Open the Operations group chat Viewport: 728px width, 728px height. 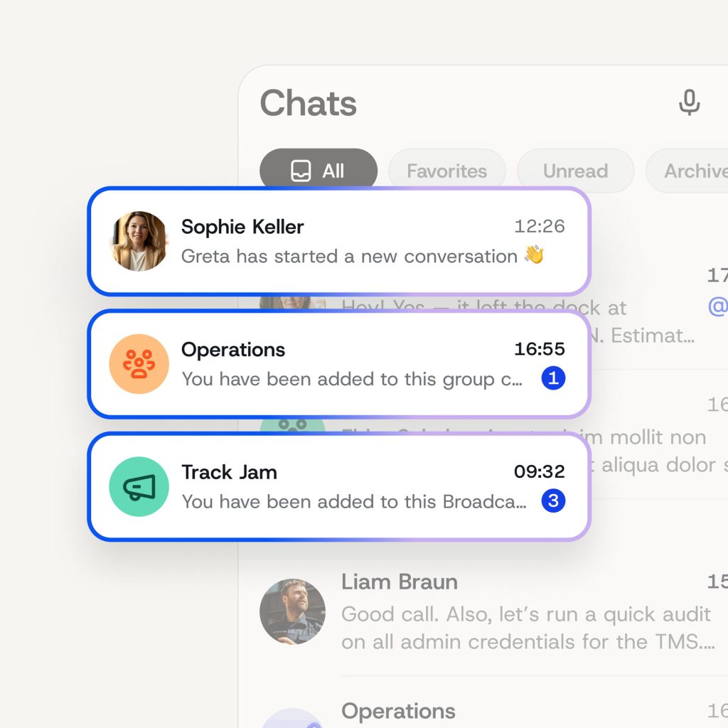(x=338, y=364)
